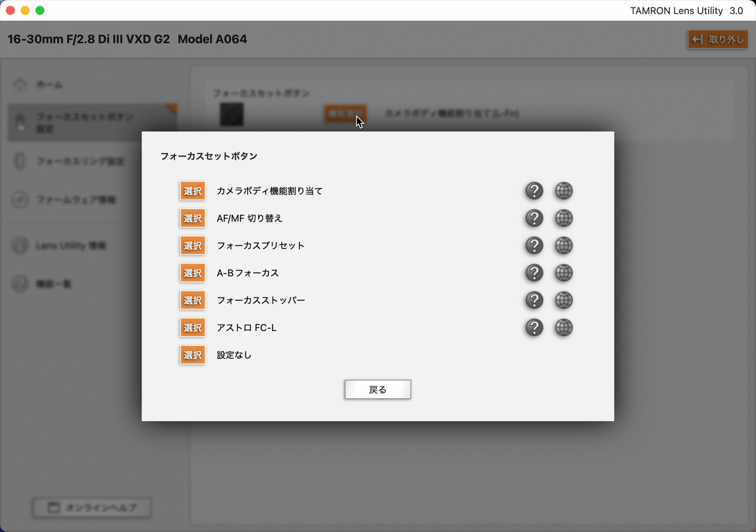Open オンラインヘルプ in sidebar

pyautogui.click(x=92, y=507)
